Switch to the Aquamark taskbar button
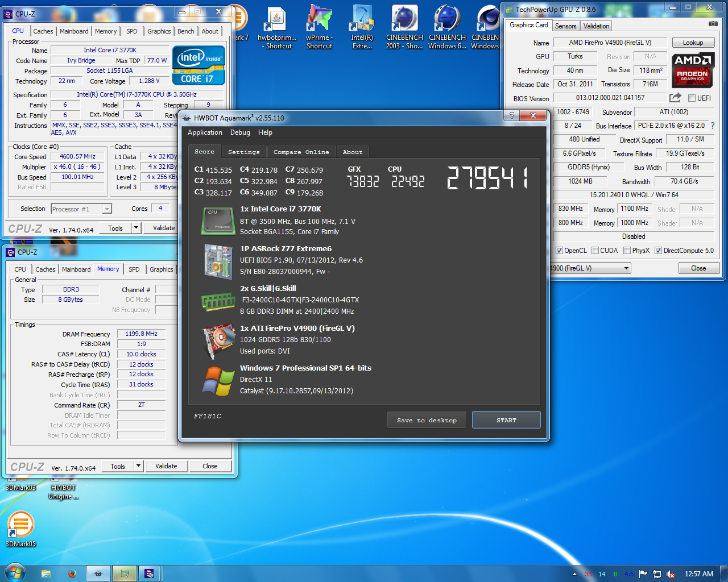Viewport: 728px width, 582px height. [98, 573]
